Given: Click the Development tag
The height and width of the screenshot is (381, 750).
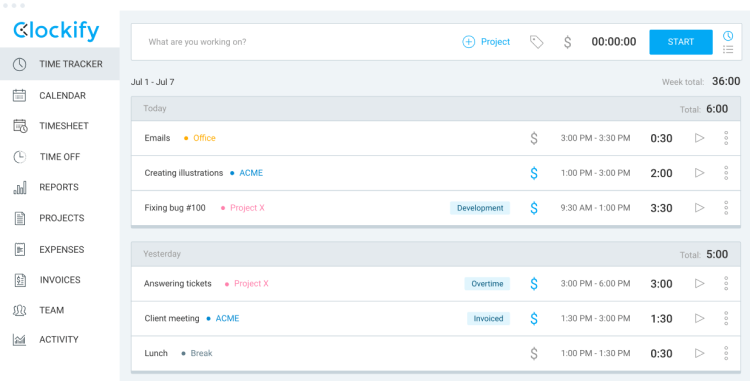Looking at the screenshot, I should tap(480, 208).
